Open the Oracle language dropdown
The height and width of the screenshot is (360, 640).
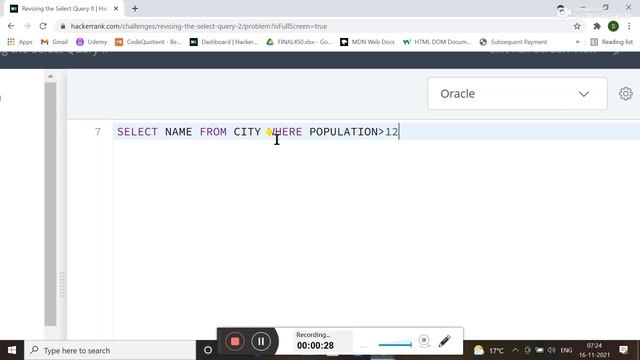coord(517,93)
